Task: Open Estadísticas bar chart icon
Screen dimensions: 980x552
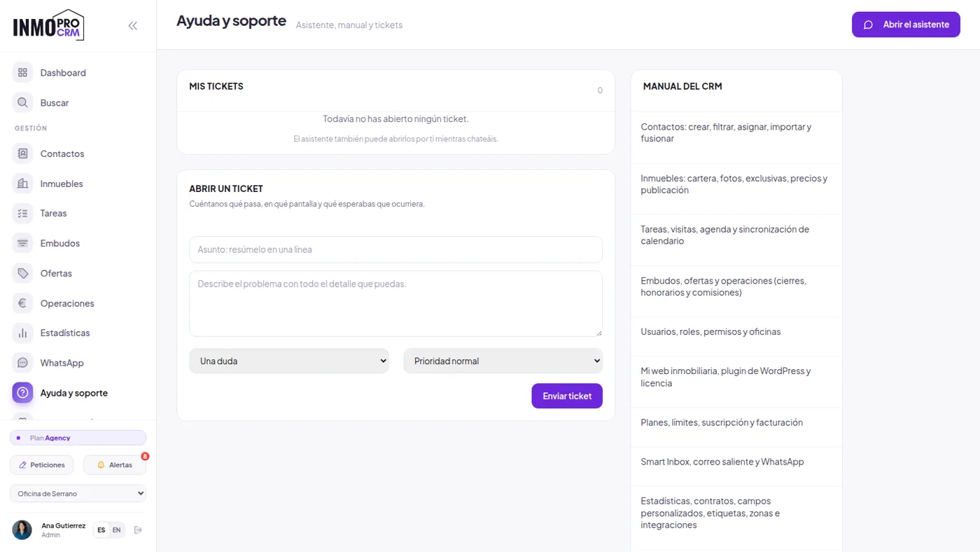Action: coord(22,333)
